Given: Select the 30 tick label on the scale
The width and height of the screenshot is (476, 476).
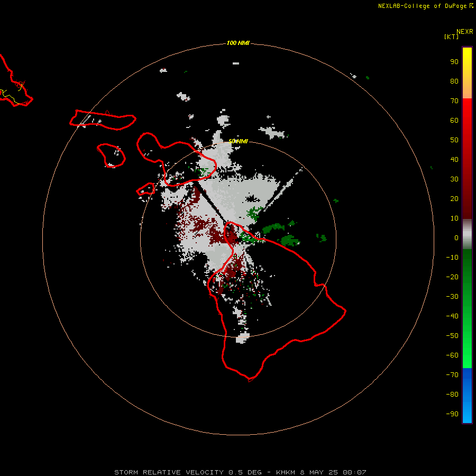Looking at the screenshot, I should tap(454, 179).
